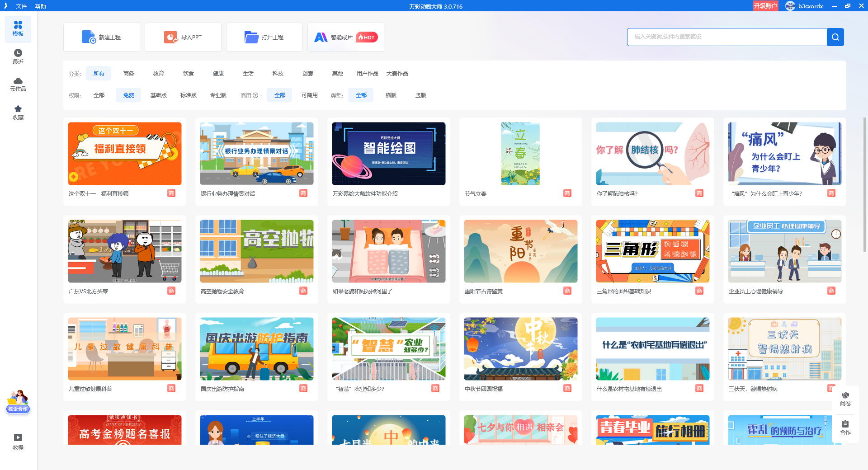Click the 商 badge on 高空抛物安全教育 card

[x=303, y=291]
